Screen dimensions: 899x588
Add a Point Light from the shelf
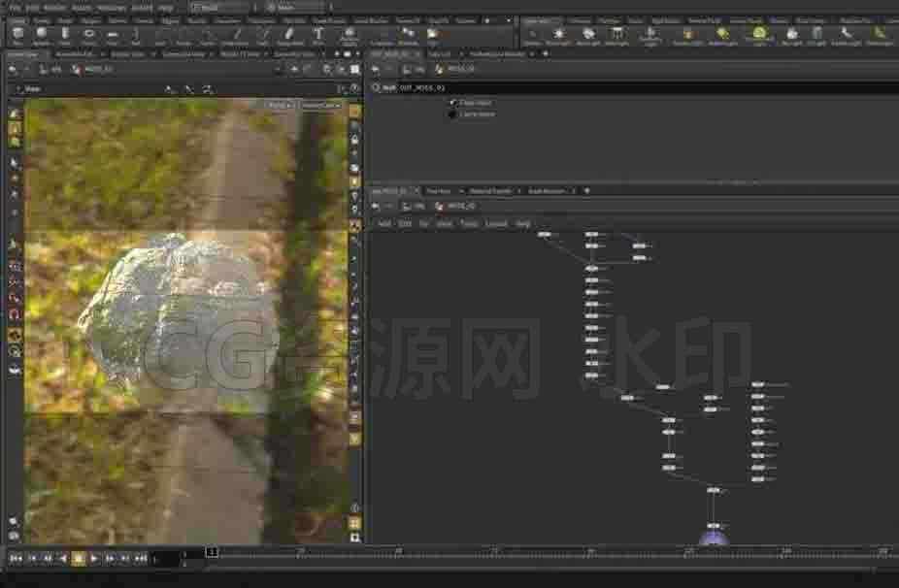coord(558,36)
